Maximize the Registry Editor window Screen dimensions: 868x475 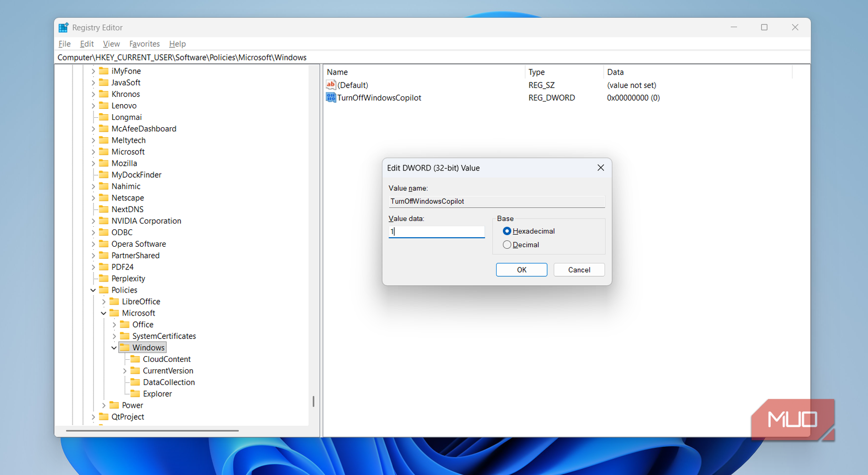coord(764,27)
